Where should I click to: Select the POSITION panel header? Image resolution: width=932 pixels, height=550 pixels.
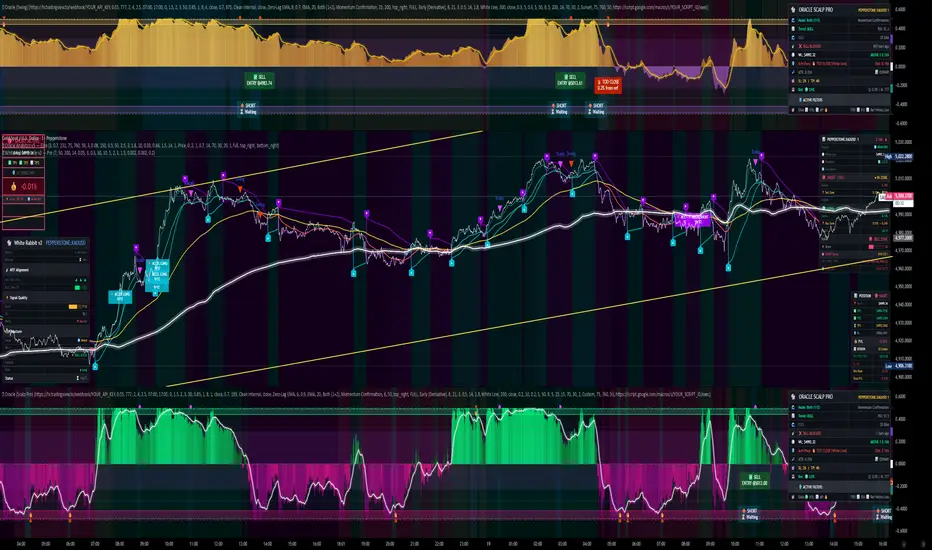871,296
